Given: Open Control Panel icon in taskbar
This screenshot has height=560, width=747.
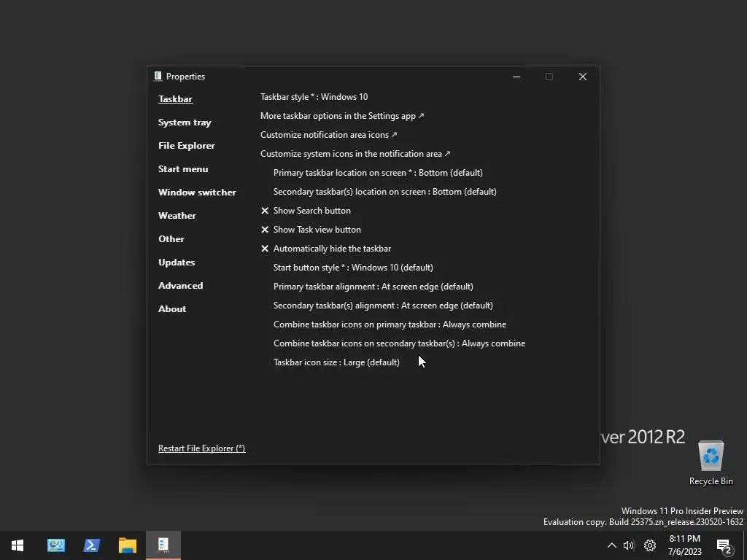Looking at the screenshot, I should tap(56, 545).
